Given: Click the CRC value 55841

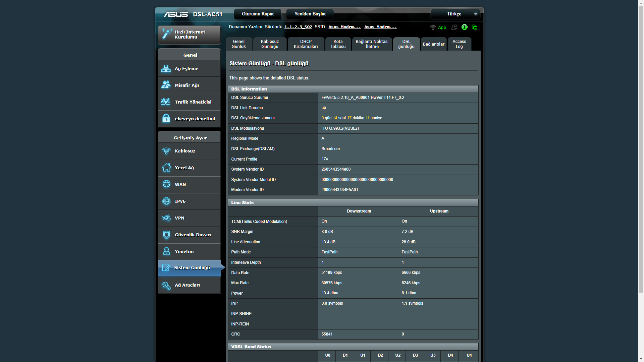Looking at the screenshot, I should point(327,334).
